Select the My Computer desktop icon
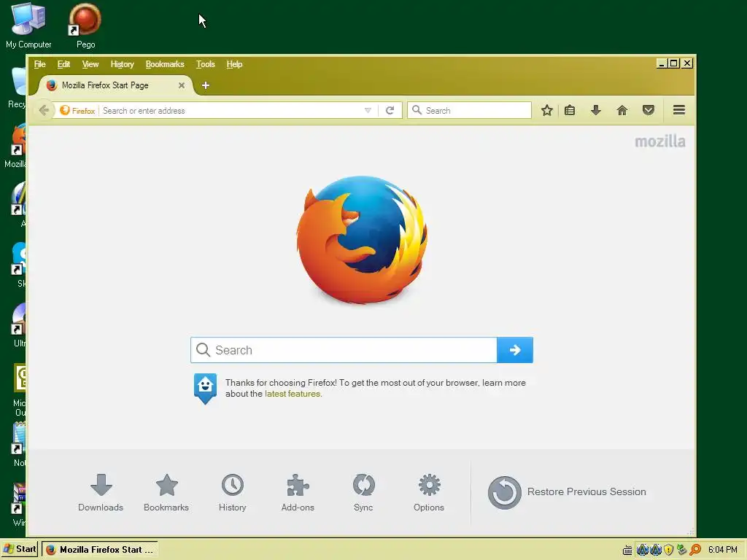Viewport: 747px width, 560px height. [28, 26]
